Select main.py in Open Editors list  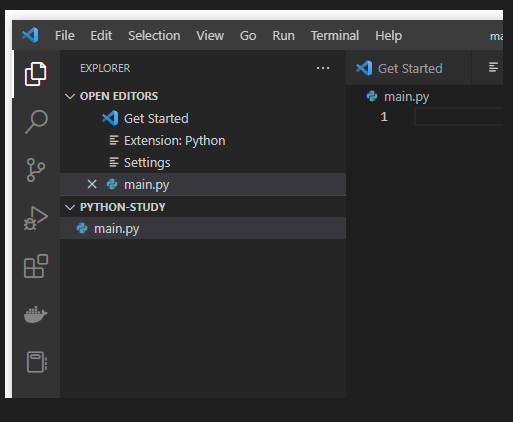[x=203, y=184]
